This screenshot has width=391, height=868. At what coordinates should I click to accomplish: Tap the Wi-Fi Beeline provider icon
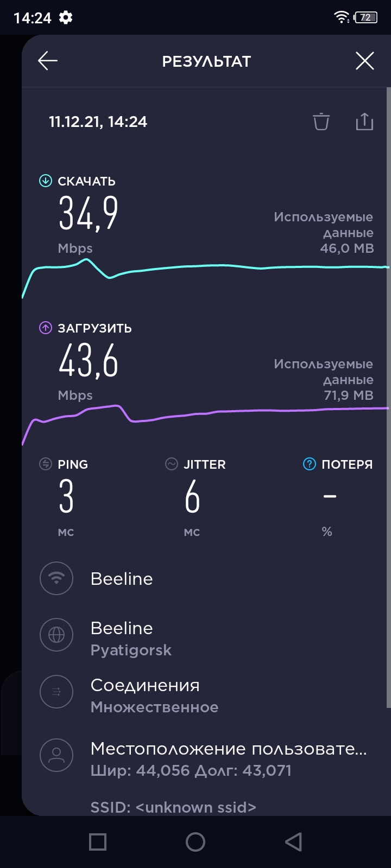pyautogui.click(x=56, y=579)
